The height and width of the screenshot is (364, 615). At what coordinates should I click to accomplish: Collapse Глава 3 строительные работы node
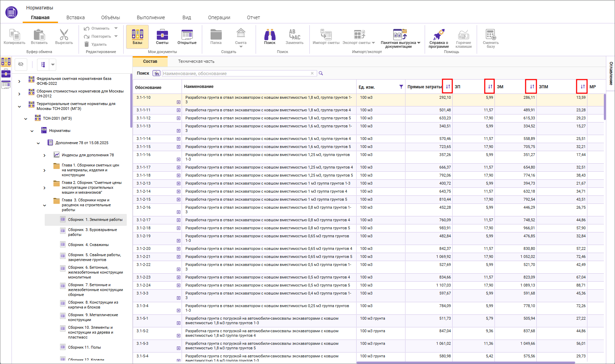coord(44,205)
